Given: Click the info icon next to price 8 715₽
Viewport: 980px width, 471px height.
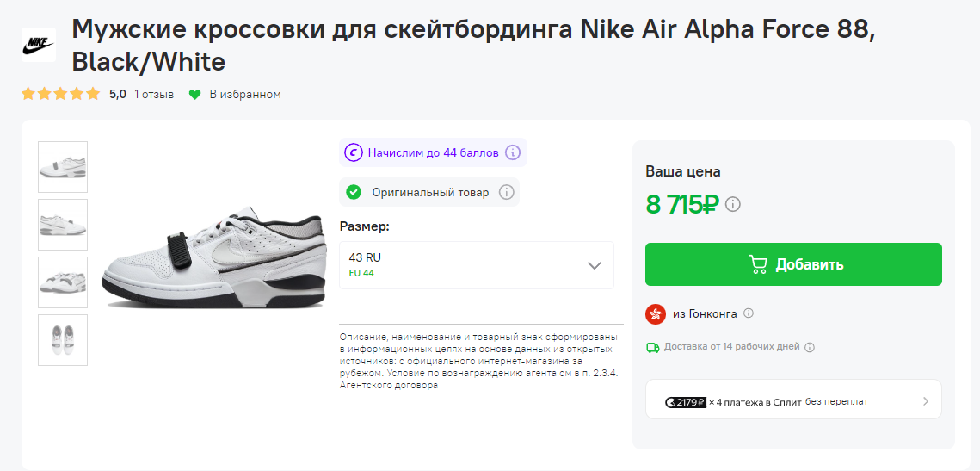Looking at the screenshot, I should click(733, 204).
